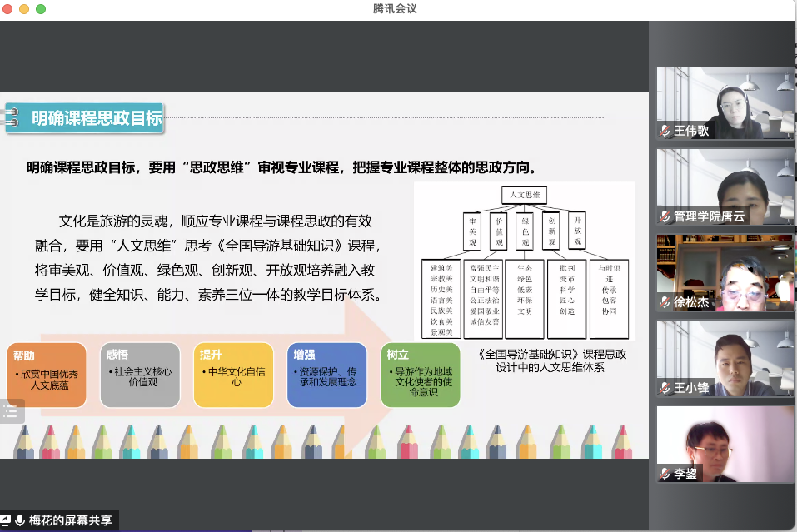
Task: Click the screen share icon at bottom-left
Action: 6,520
